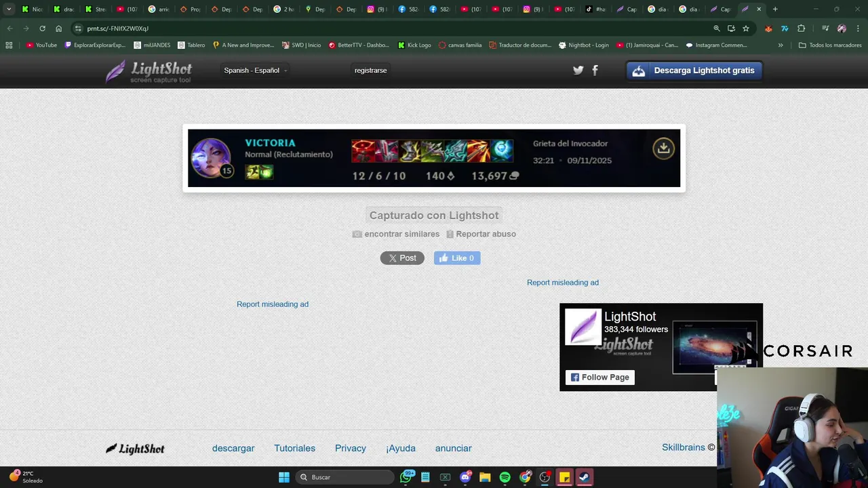Open the ¡Ayuda footer link

(401, 448)
